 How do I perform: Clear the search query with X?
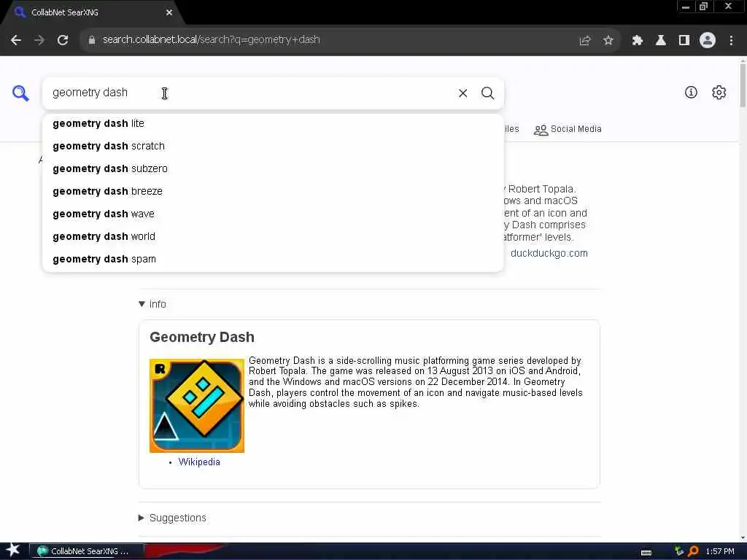(462, 93)
